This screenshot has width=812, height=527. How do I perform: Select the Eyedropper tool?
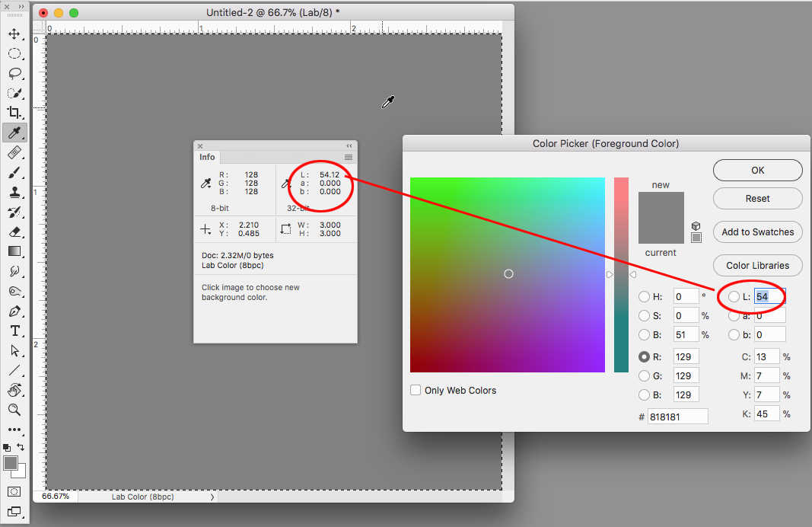15,132
